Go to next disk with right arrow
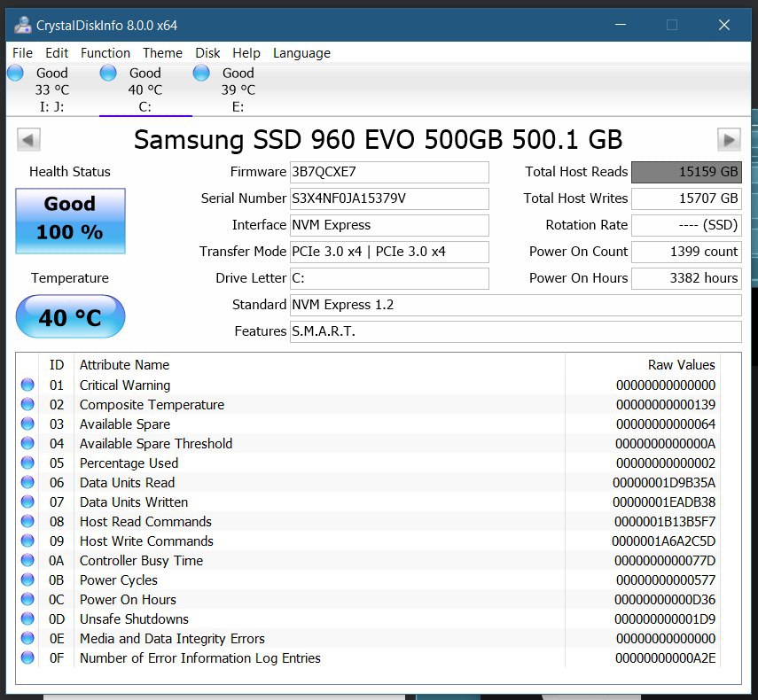This screenshot has width=758, height=700. [x=729, y=140]
